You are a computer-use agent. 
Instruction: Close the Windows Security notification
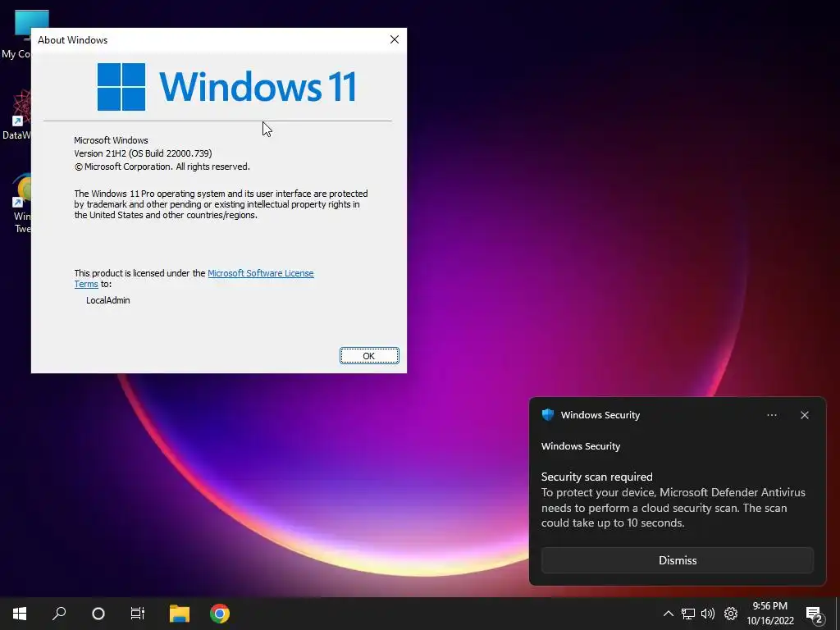[805, 415]
